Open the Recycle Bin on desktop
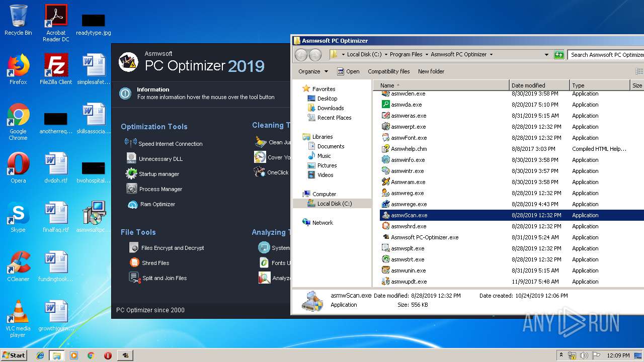This screenshot has height=362, width=644. 18,21
